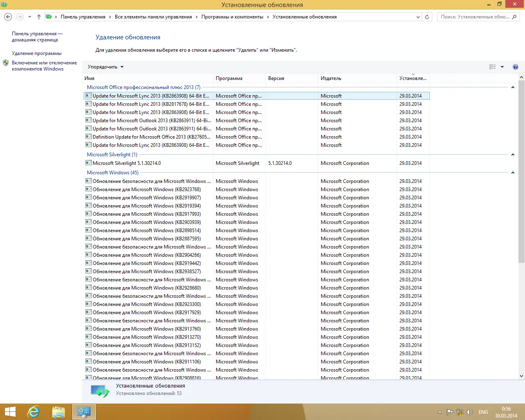
Task: Open the breadcrumb arrow after Программы и компоненты
Action: 268,17
